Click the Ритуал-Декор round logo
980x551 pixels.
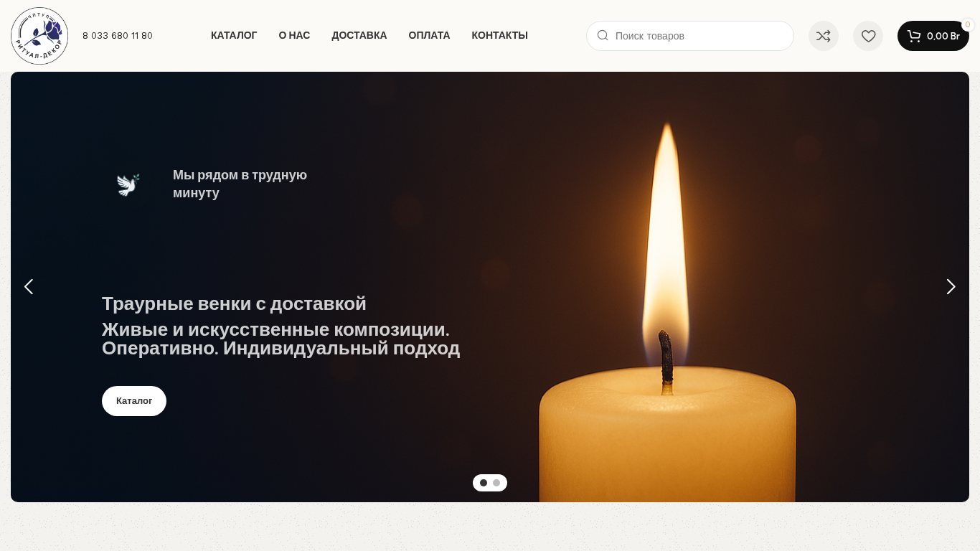[x=39, y=36]
